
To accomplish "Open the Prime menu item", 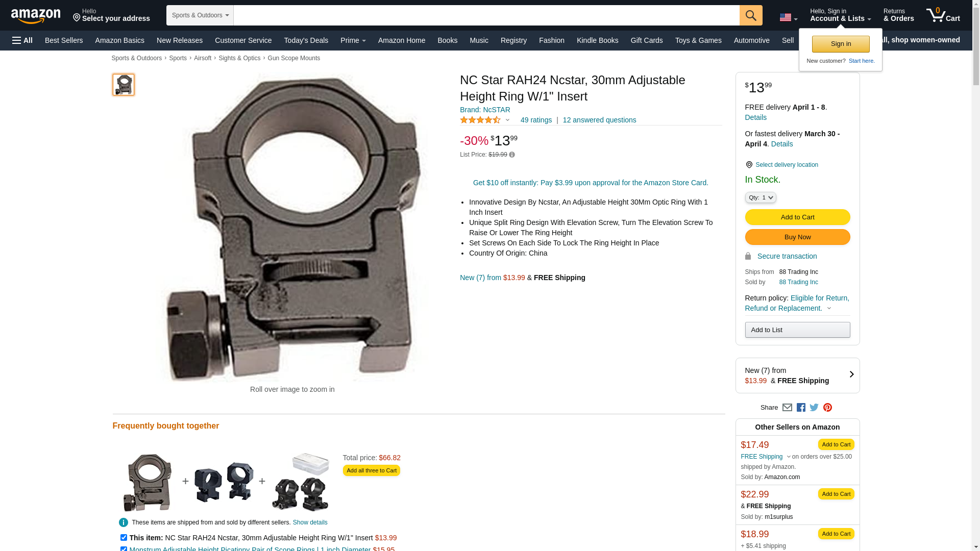I will pos(353,40).
